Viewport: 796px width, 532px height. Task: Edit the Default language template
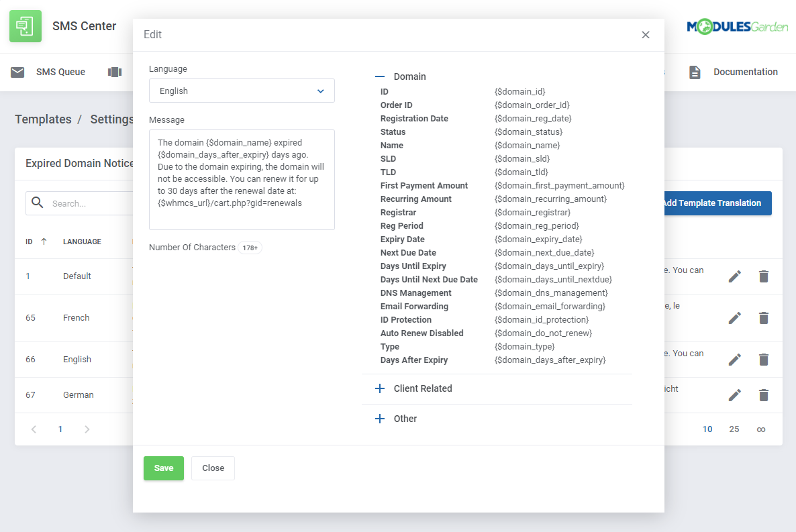tap(735, 276)
